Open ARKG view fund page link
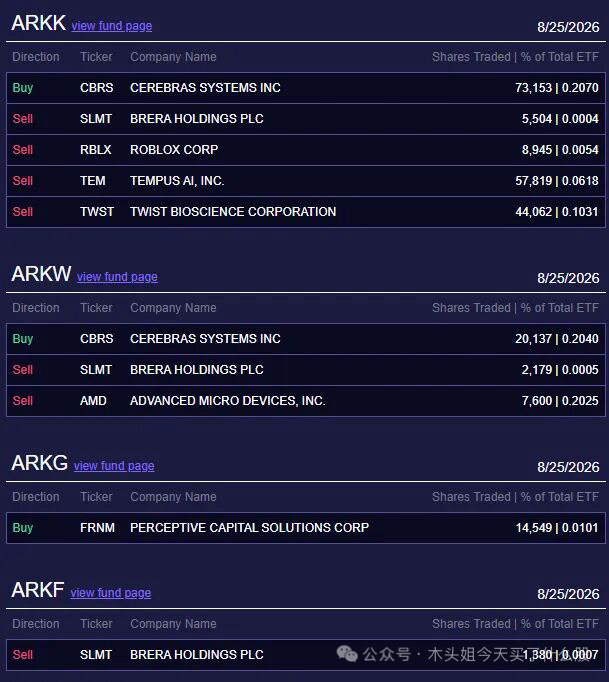 (x=114, y=466)
